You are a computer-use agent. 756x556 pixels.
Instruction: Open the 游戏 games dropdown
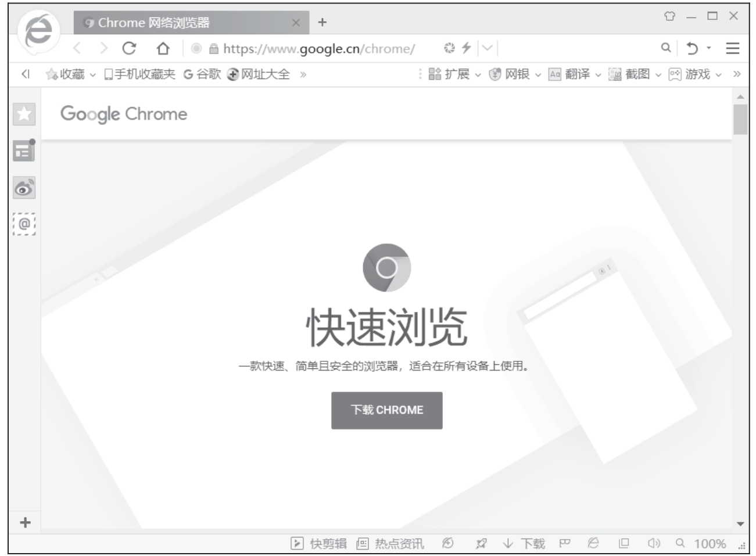coord(696,74)
